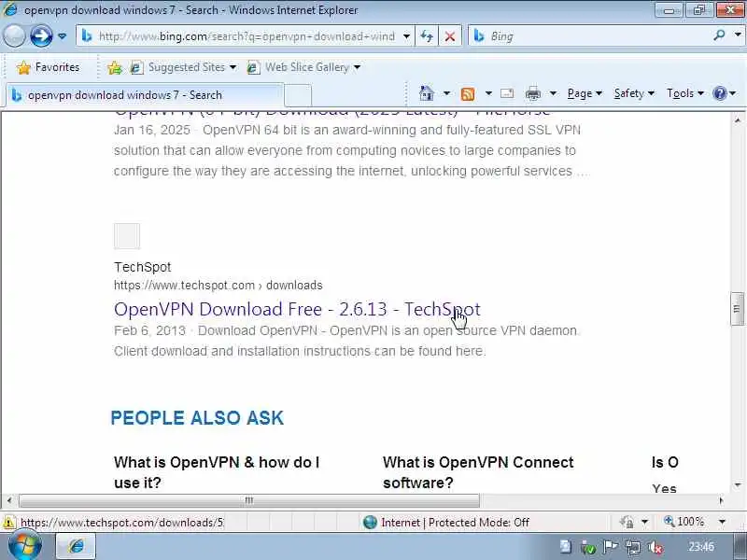Open the Windows Start orb

[24, 547]
